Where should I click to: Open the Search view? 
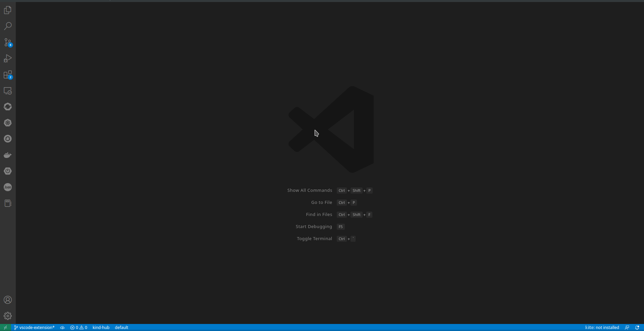[8, 26]
